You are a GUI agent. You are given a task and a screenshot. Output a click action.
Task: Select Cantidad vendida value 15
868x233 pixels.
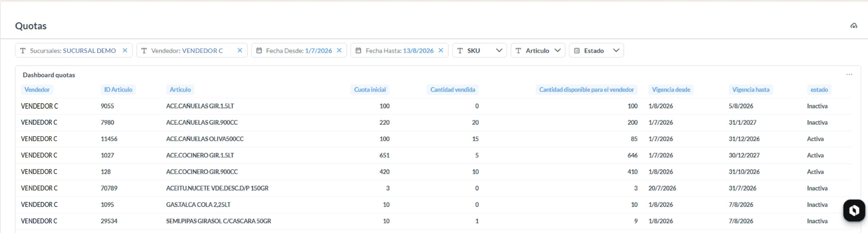(476, 139)
